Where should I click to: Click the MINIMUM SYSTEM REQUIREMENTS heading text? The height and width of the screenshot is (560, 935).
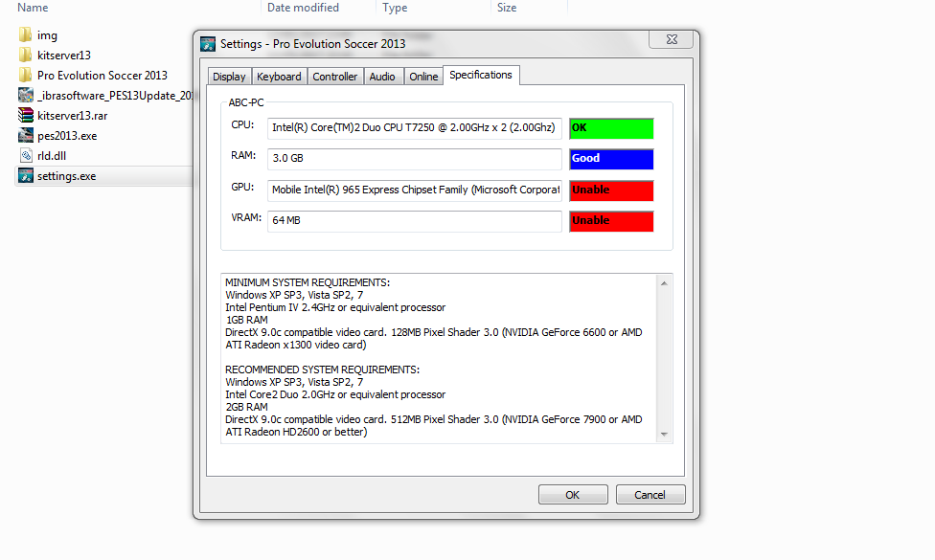tap(308, 282)
